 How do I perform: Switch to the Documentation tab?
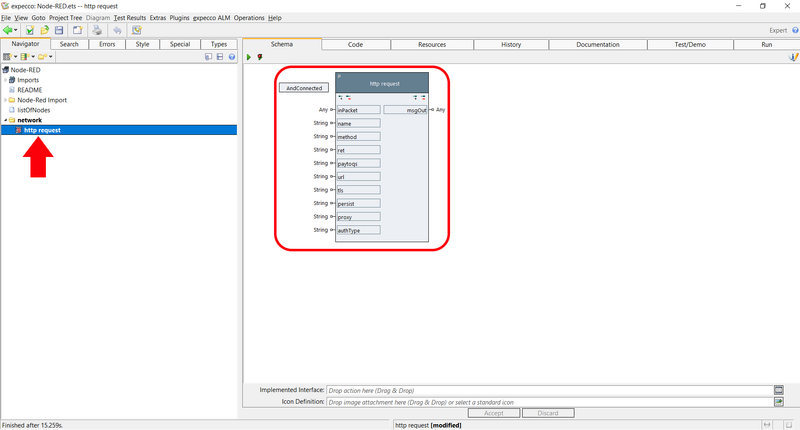click(x=597, y=44)
